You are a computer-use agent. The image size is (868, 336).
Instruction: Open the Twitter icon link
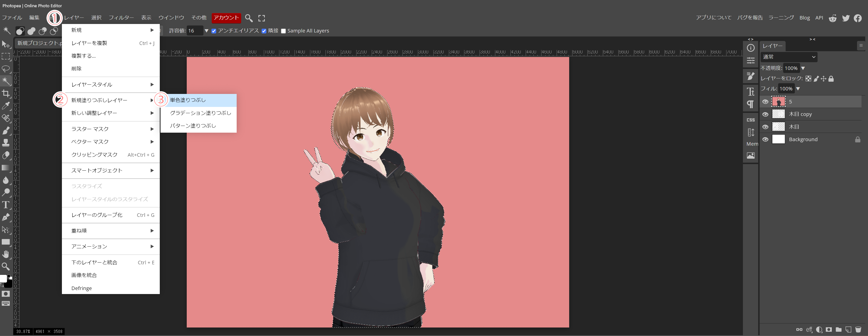pyautogui.click(x=846, y=18)
